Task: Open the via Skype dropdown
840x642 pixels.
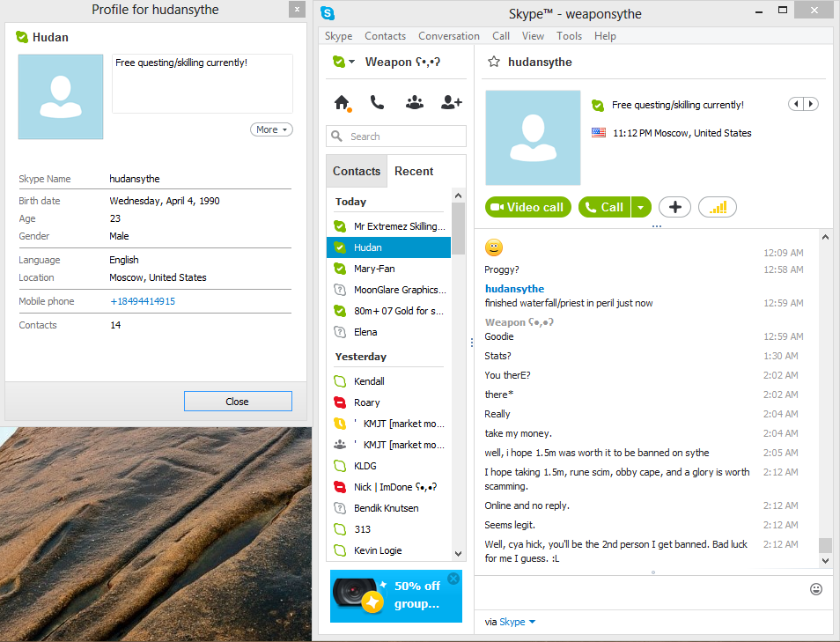Action: click(517, 622)
